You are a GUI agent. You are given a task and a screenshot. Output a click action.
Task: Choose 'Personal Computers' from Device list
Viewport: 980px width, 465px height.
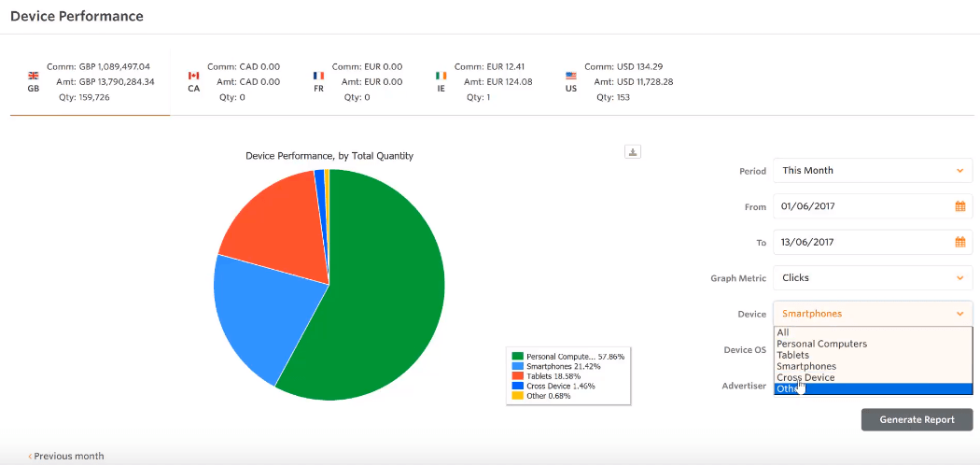(x=821, y=344)
